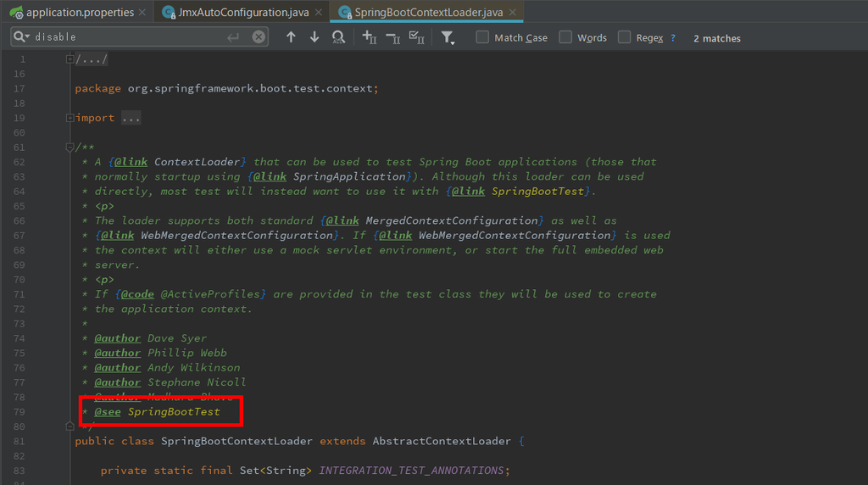
Task: Click the Find All Usages icon
Action: click(338, 37)
